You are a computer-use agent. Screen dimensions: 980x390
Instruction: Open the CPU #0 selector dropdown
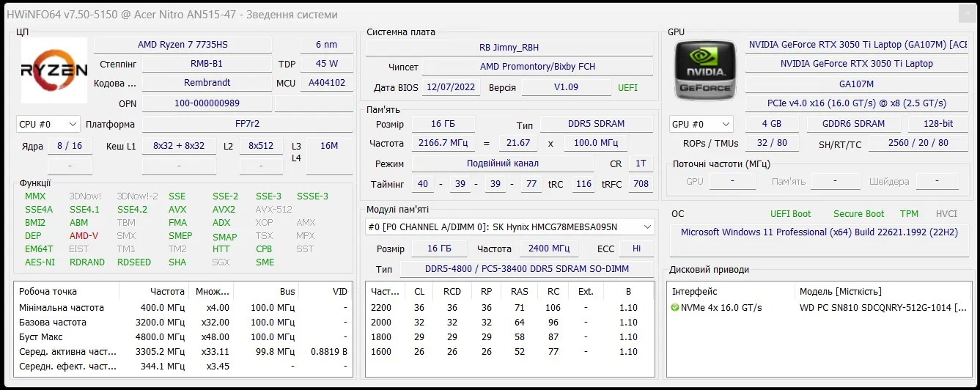coord(48,125)
